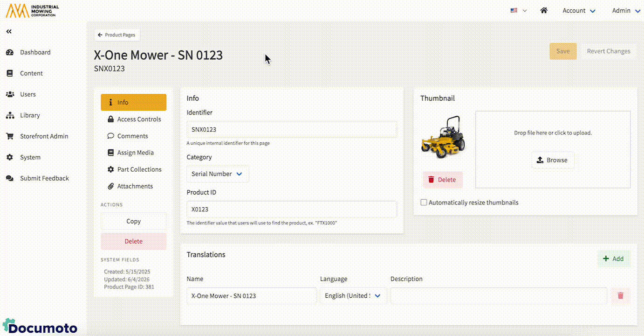Go to Users in sidebar
The image size is (644, 336).
point(27,94)
